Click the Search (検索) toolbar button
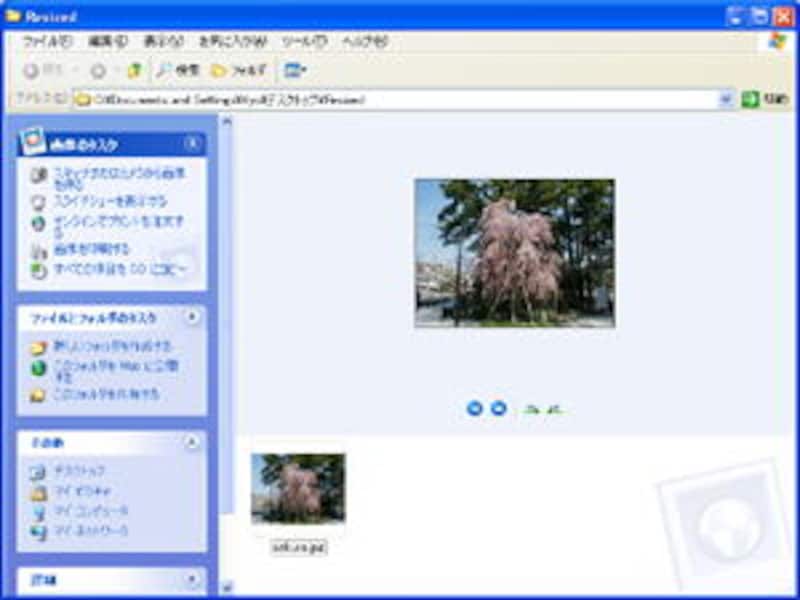This screenshot has height=600, width=800. (x=178, y=71)
